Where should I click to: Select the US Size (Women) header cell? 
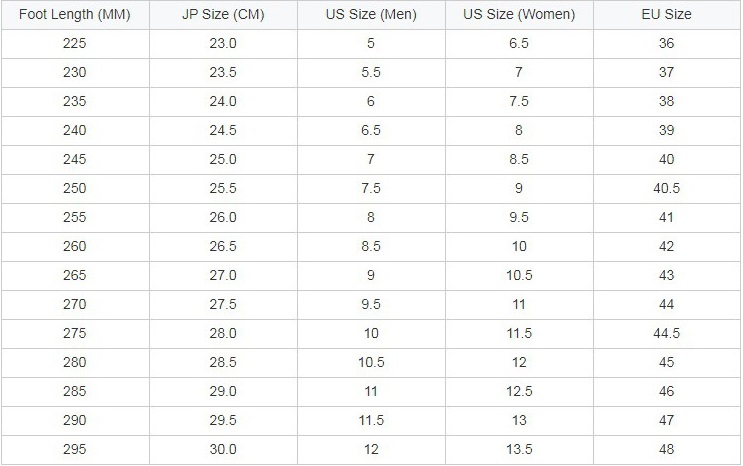click(519, 15)
